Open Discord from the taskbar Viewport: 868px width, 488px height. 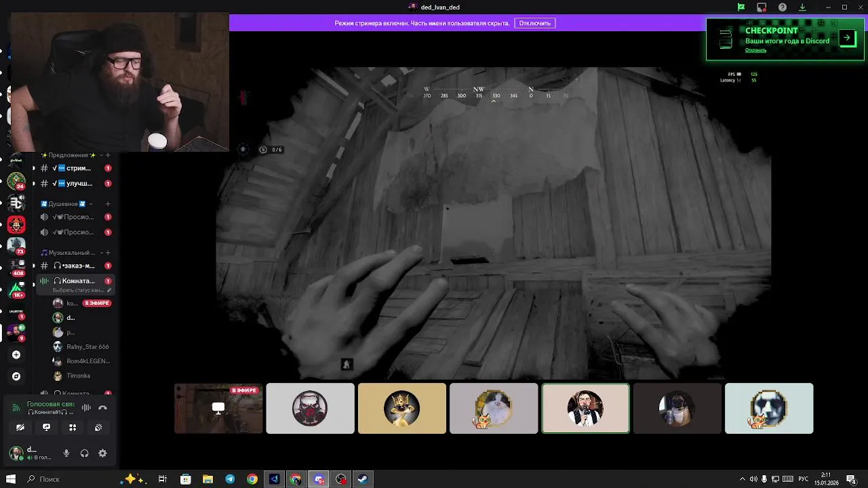[319, 479]
